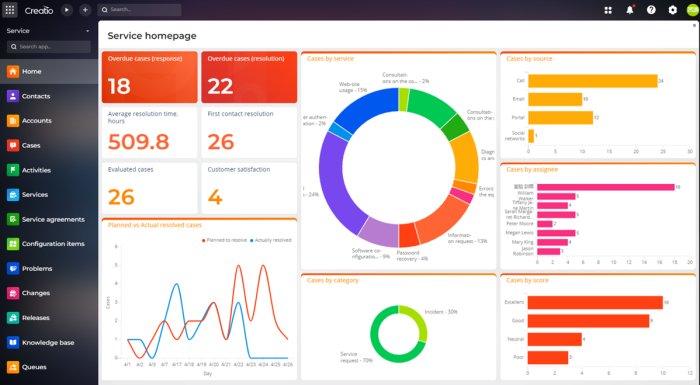
Task: Open the Accounts section
Action: click(x=49, y=121)
